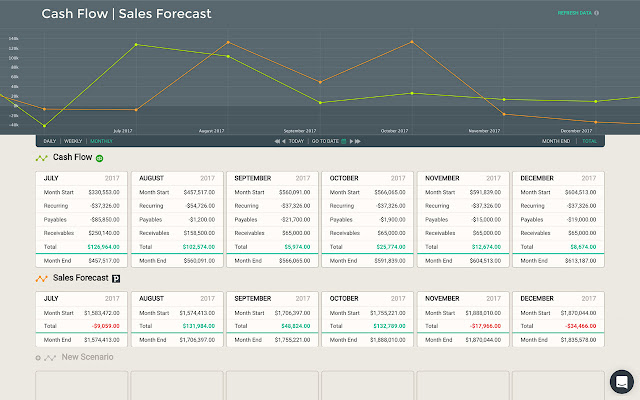Click September Payables value -$21,700.00

coord(296,220)
